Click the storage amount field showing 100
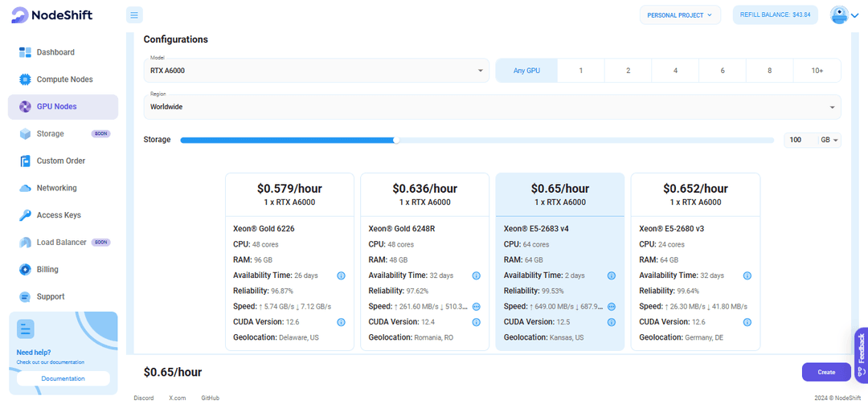 coord(801,140)
